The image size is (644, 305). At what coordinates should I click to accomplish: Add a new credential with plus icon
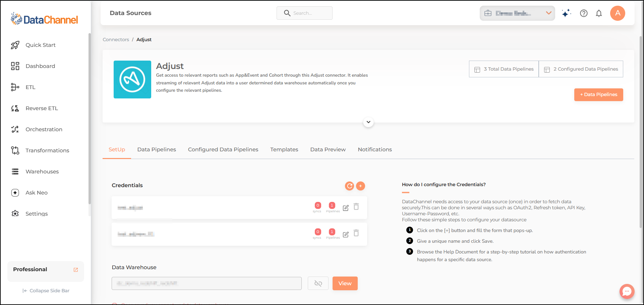pos(360,186)
